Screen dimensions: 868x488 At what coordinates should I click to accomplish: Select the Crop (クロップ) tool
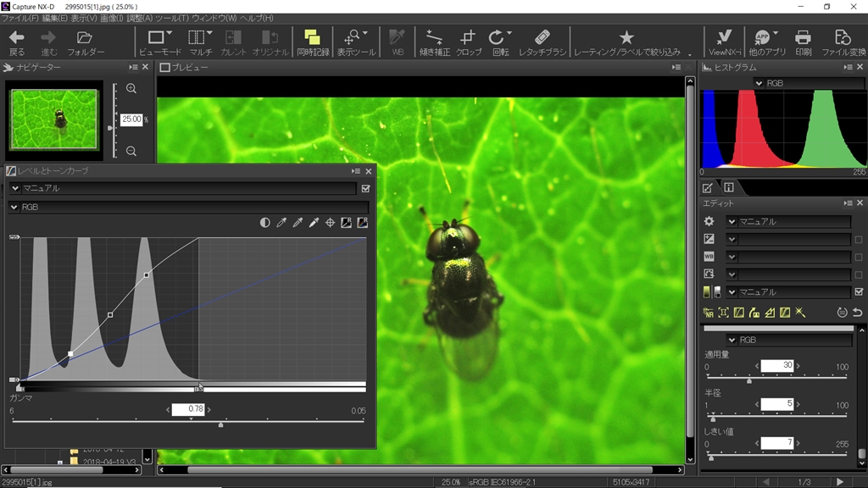468,42
